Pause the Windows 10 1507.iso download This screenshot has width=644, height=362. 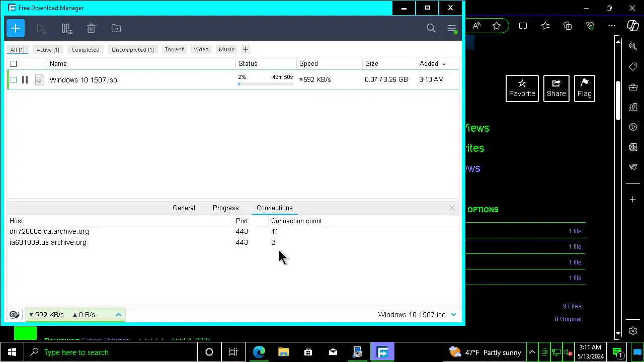[x=25, y=79]
